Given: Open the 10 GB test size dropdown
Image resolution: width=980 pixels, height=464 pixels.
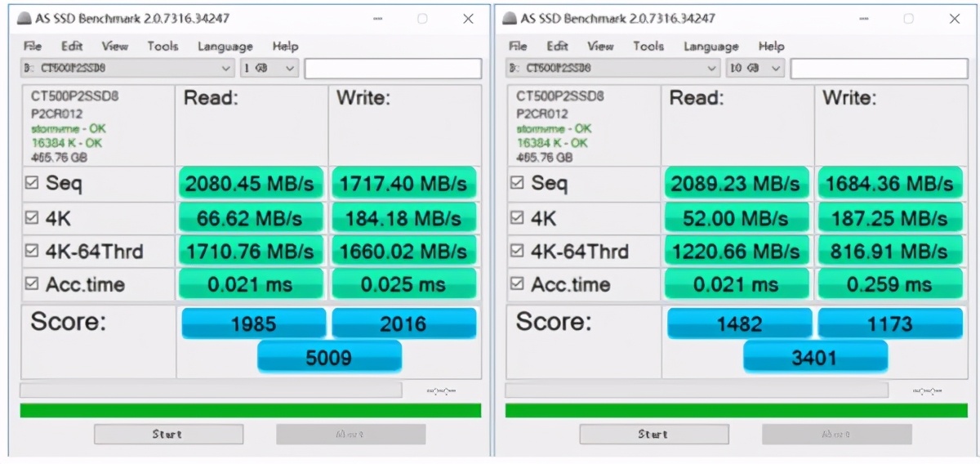Looking at the screenshot, I should [755, 69].
